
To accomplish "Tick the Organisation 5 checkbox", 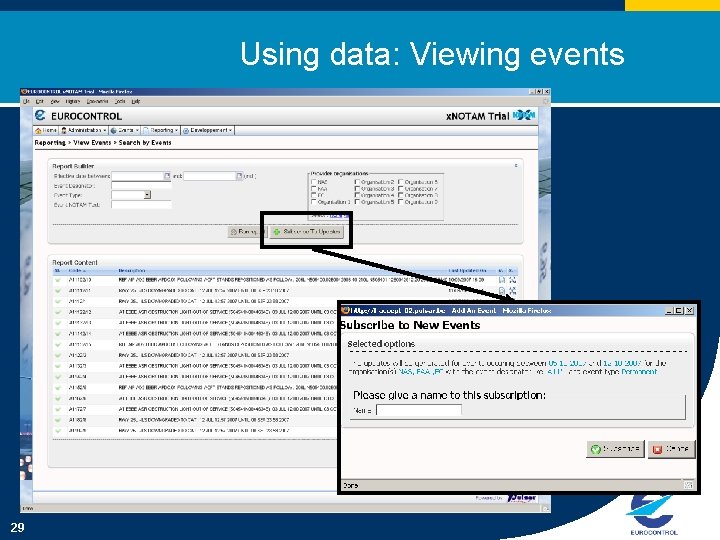I will 357,202.
